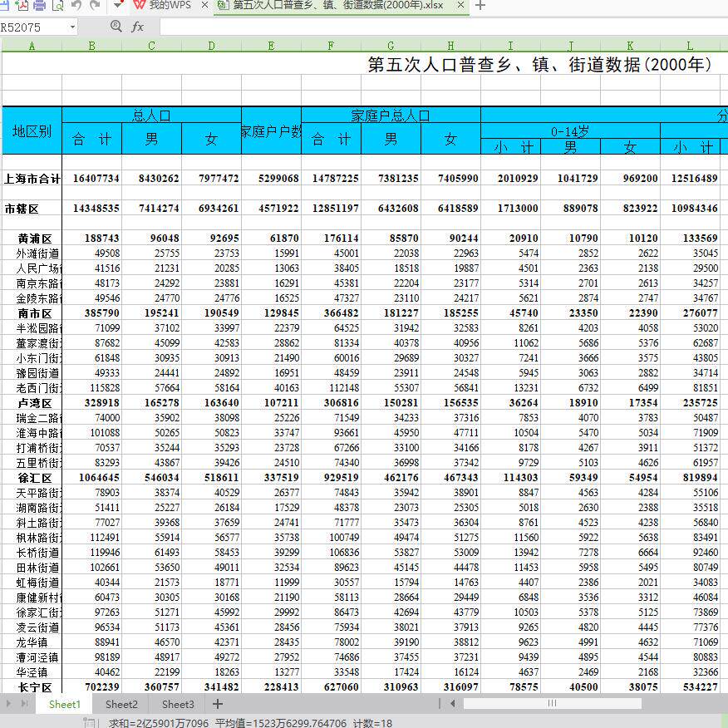Click the Print icon

(40, 5)
